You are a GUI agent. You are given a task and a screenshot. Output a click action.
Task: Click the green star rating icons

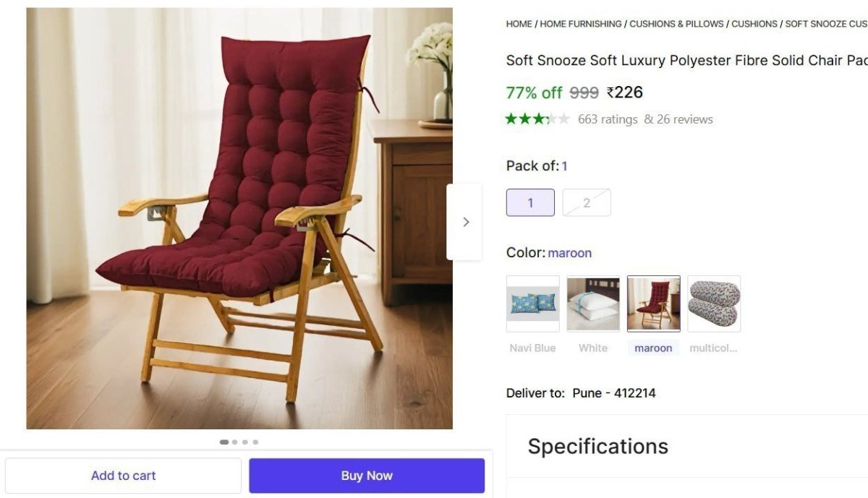pyautogui.click(x=537, y=119)
